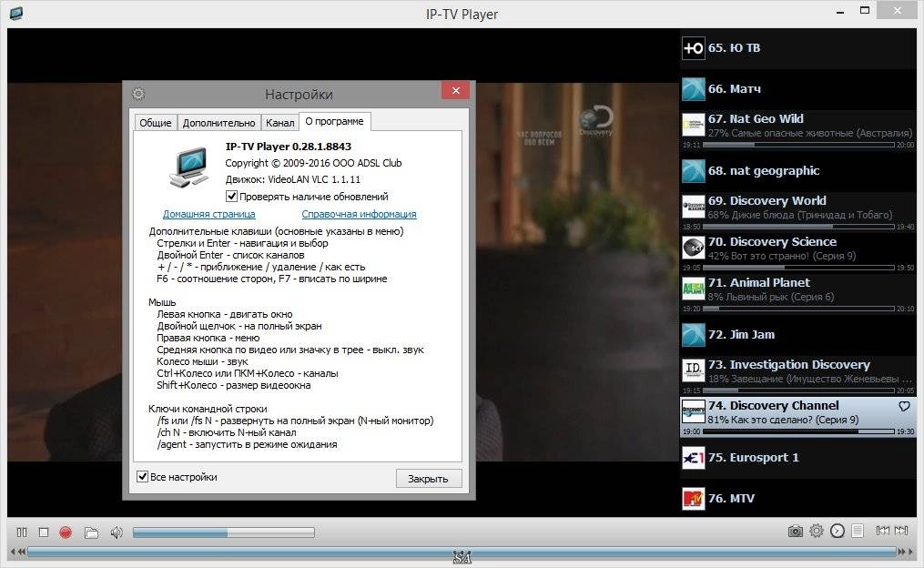Close the Настройки dialog with red X
The width and height of the screenshot is (924, 568).
tap(455, 90)
